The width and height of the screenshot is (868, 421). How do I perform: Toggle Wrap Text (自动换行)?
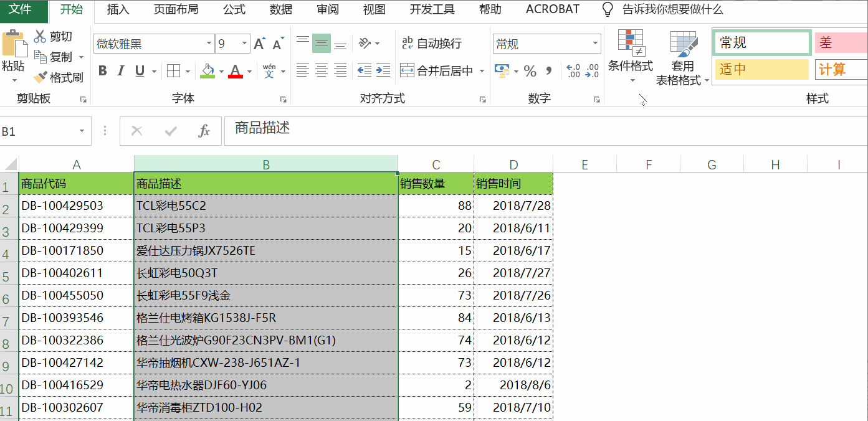tap(432, 43)
